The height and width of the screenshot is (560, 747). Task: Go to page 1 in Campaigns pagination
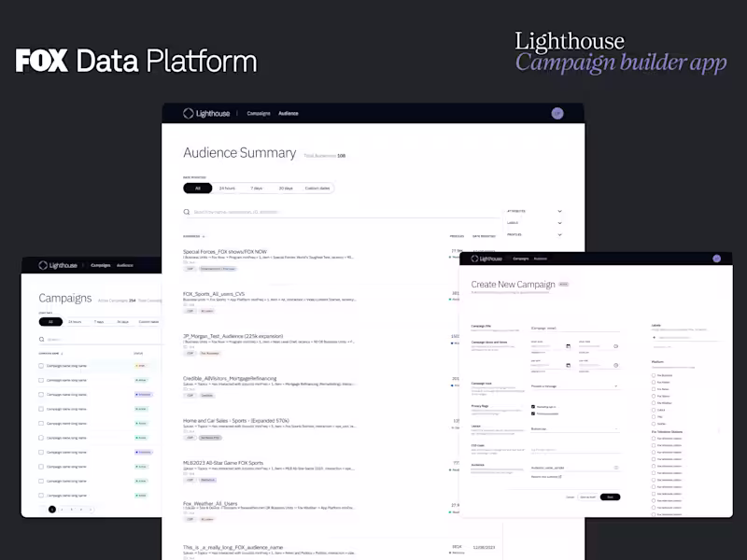coord(52,510)
